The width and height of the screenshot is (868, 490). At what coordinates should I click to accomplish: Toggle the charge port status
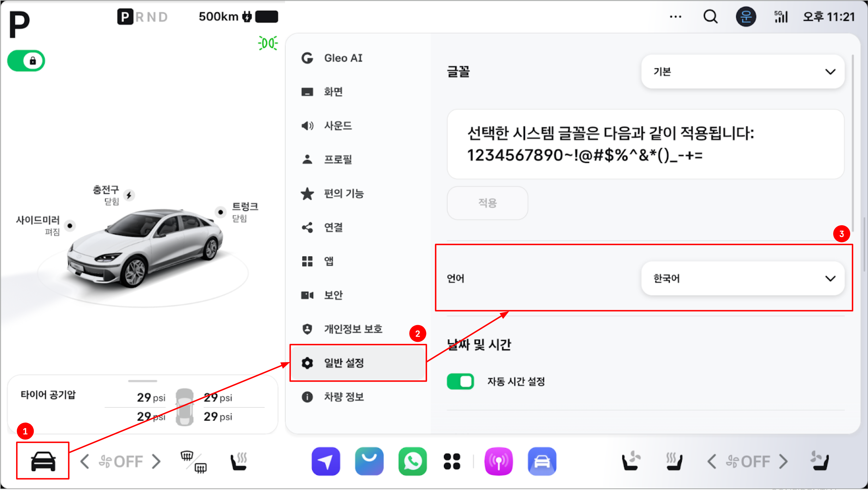(129, 195)
